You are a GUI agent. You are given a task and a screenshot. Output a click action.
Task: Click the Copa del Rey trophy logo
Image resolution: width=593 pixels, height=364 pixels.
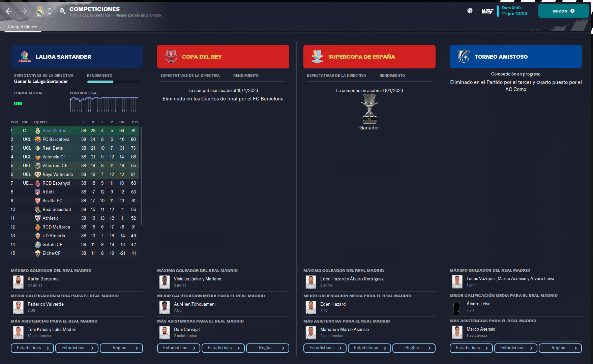click(x=171, y=57)
